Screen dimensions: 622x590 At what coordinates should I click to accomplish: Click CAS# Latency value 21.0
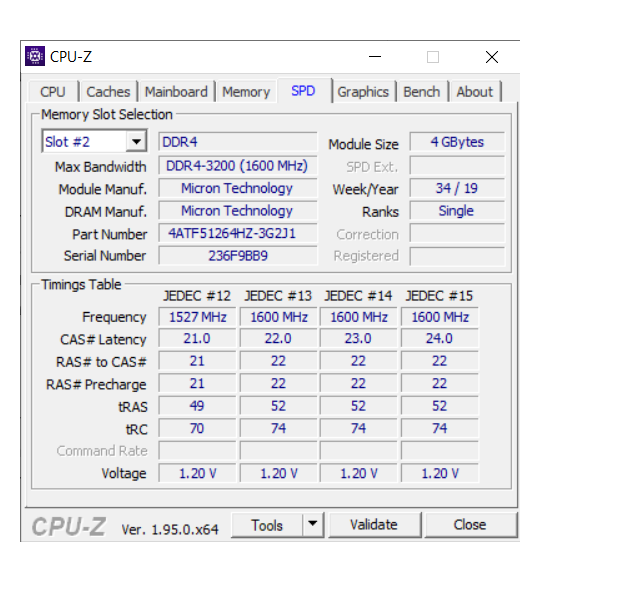point(197,338)
